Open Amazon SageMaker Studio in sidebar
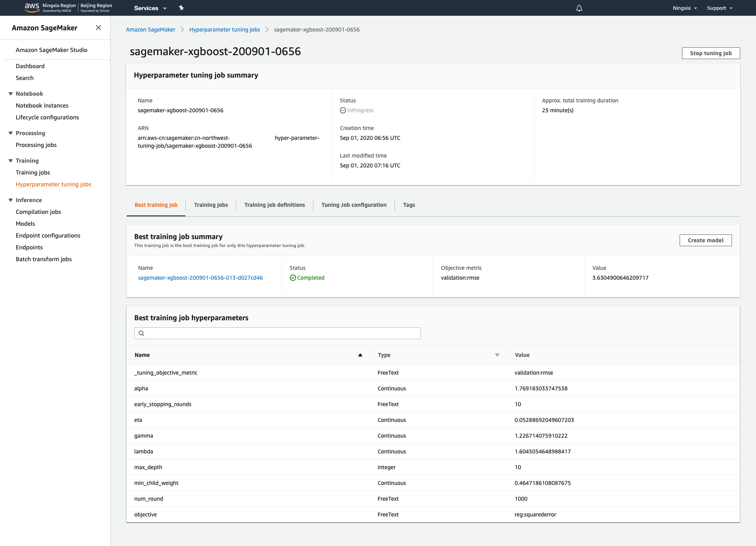This screenshot has width=756, height=546. click(52, 50)
